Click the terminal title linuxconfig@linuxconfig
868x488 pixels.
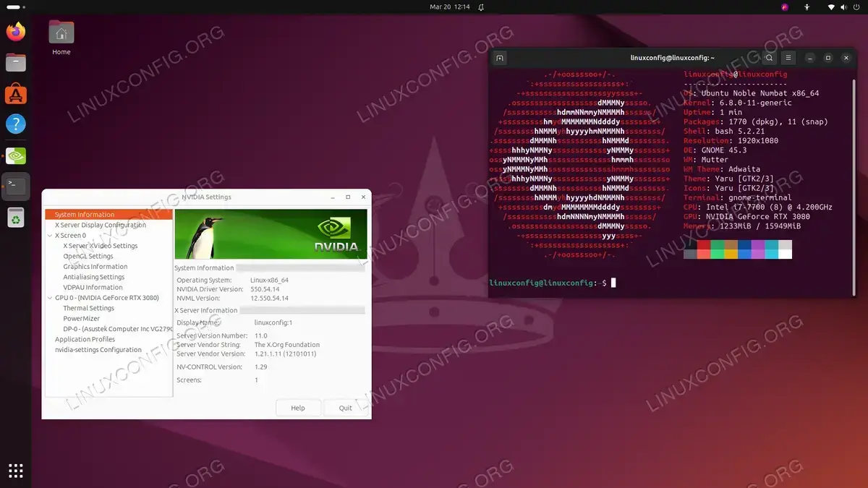pos(673,58)
